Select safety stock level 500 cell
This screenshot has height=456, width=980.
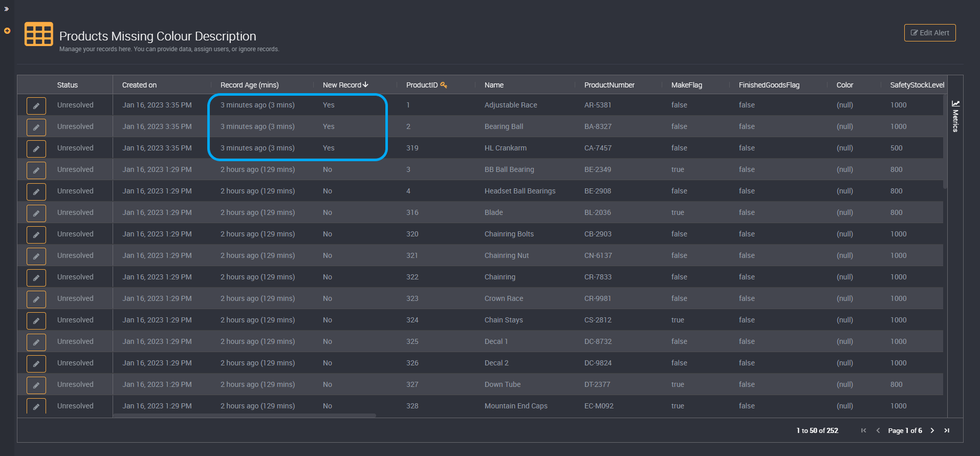(896, 148)
